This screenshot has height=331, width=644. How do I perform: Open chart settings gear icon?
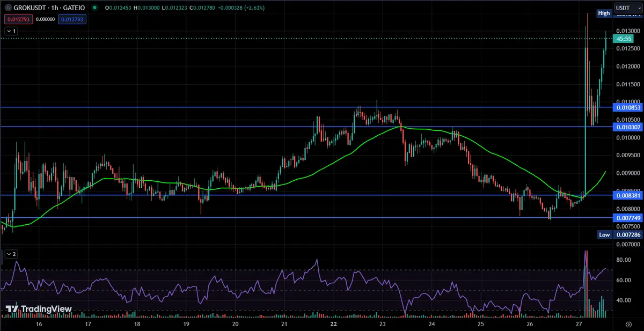[x=628, y=325]
